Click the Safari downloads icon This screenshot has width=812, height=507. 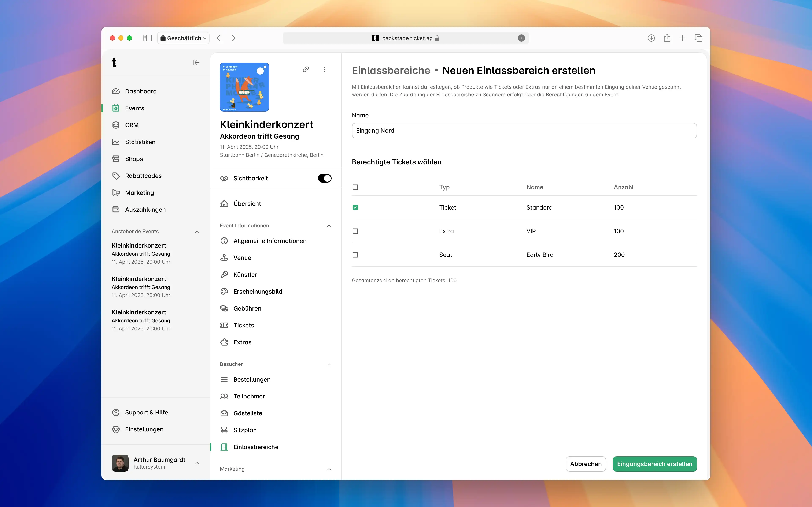[651, 38]
